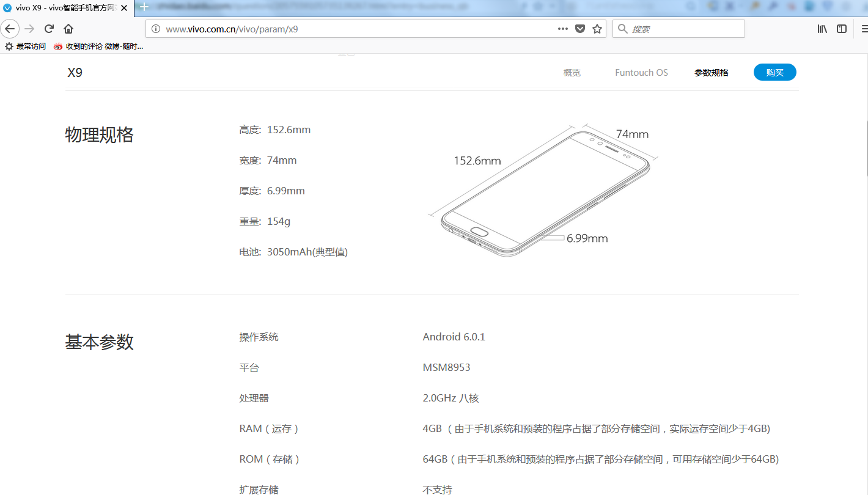Click the 64GB storage description text

tap(601, 459)
